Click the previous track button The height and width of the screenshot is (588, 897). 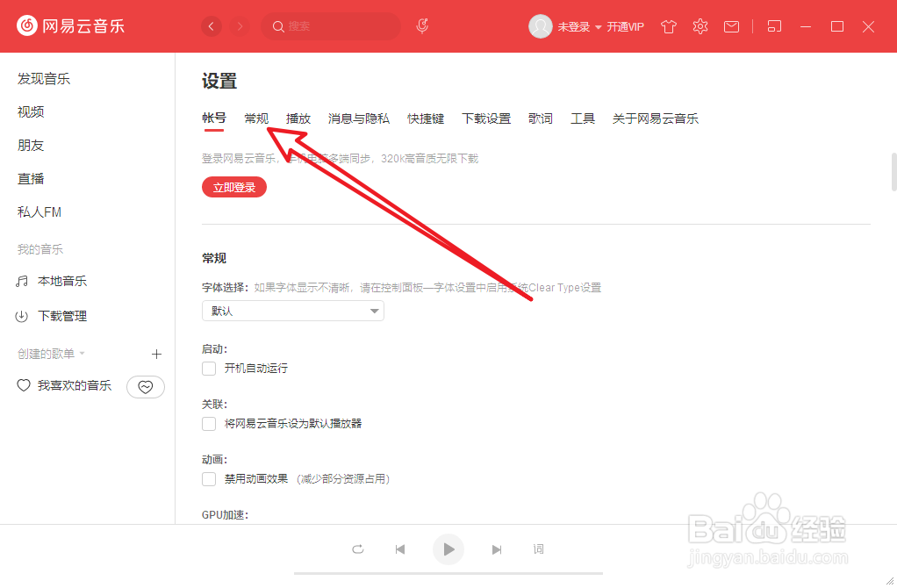click(400, 549)
